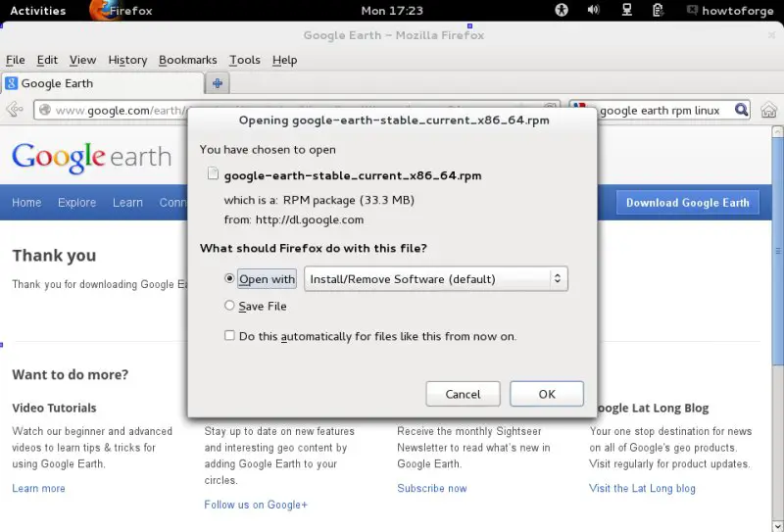Open the View menu
Screen dimensions: 784x532
tap(82, 60)
